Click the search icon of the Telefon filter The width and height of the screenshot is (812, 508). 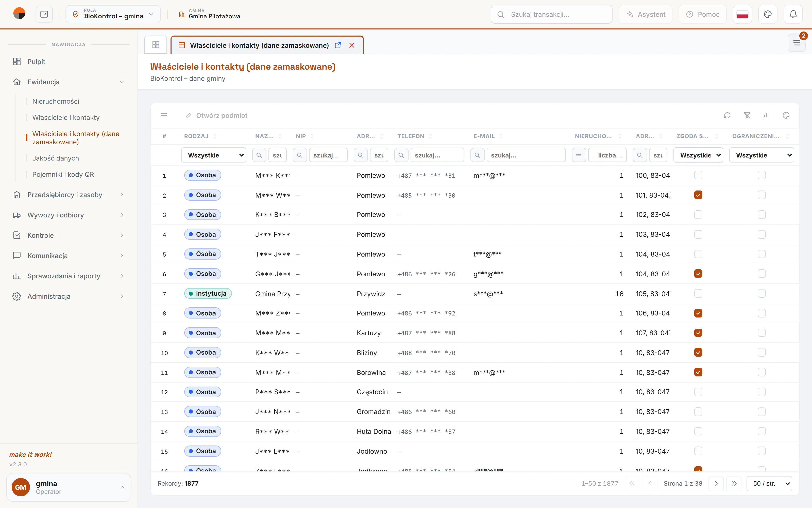coord(401,155)
